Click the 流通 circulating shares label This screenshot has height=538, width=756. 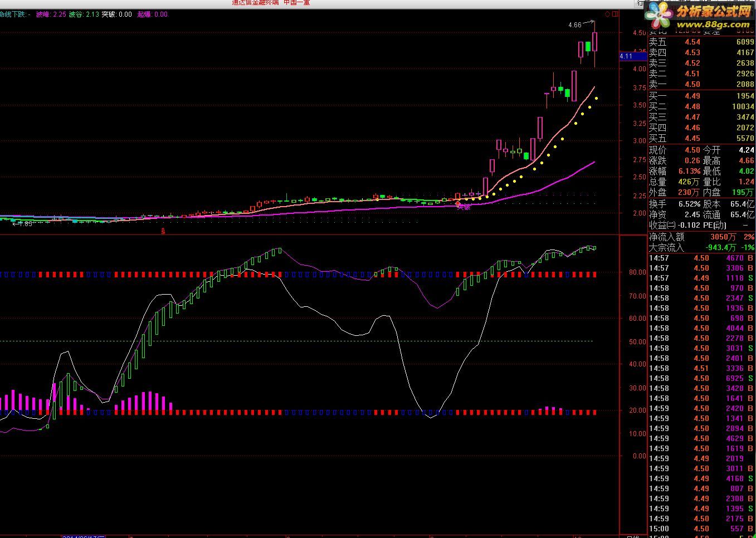coord(711,214)
